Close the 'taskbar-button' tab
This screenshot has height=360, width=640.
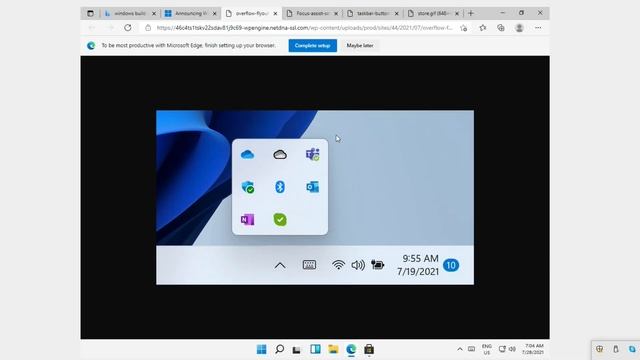click(x=396, y=13)
